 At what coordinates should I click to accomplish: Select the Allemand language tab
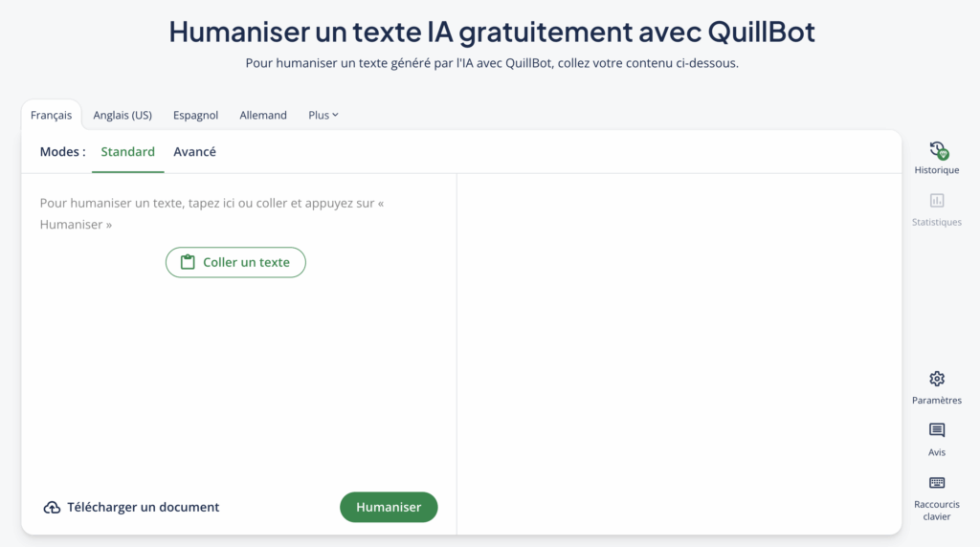263,116
